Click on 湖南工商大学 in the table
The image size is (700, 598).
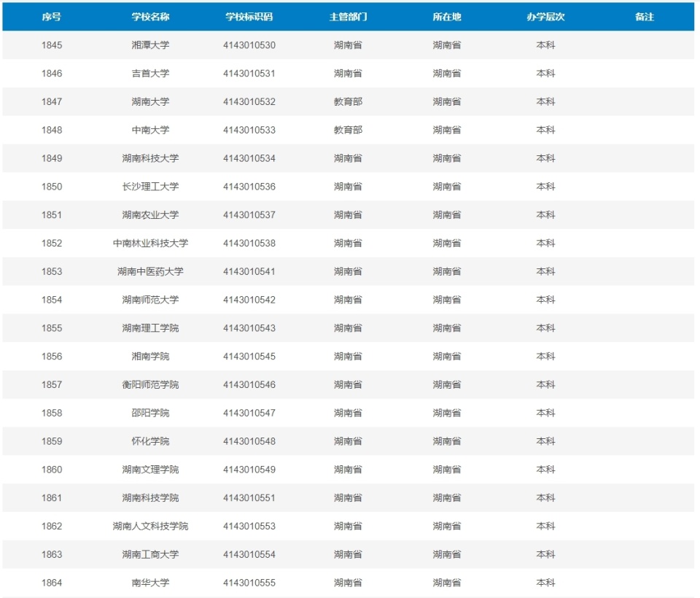coord(150,554)
